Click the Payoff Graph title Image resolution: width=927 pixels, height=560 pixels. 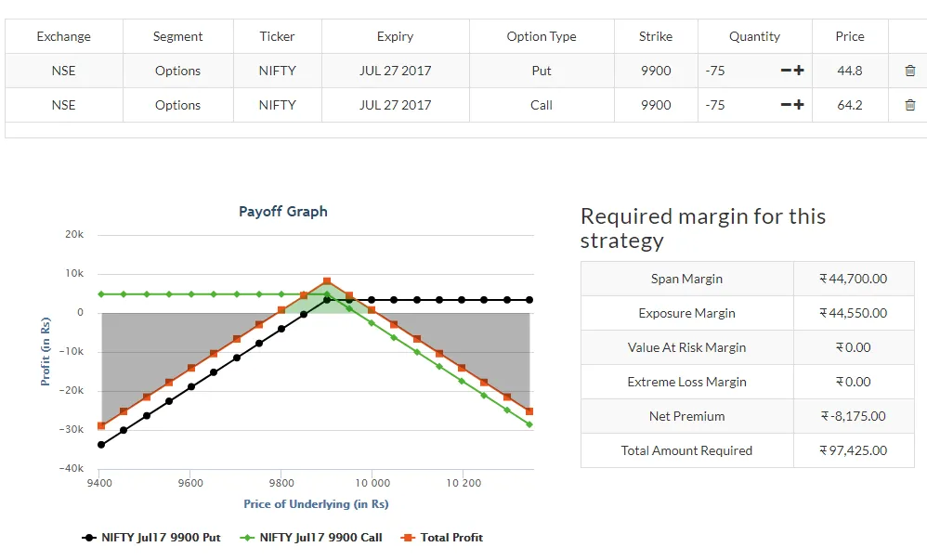(283, 211)
